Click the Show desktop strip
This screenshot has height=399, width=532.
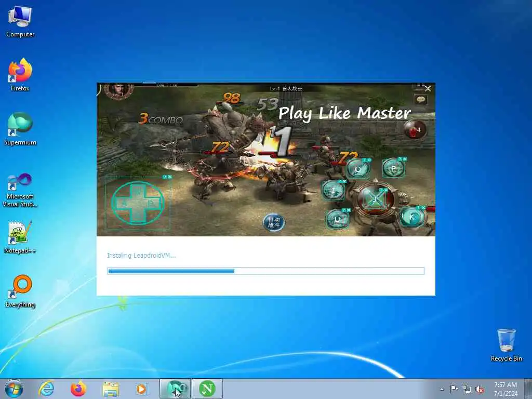pyautogui.click(x=528, y=389)
